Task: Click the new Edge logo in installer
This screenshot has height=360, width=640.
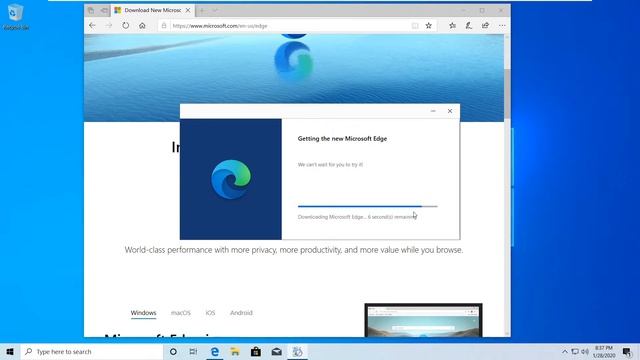Action: pos(231,180)
